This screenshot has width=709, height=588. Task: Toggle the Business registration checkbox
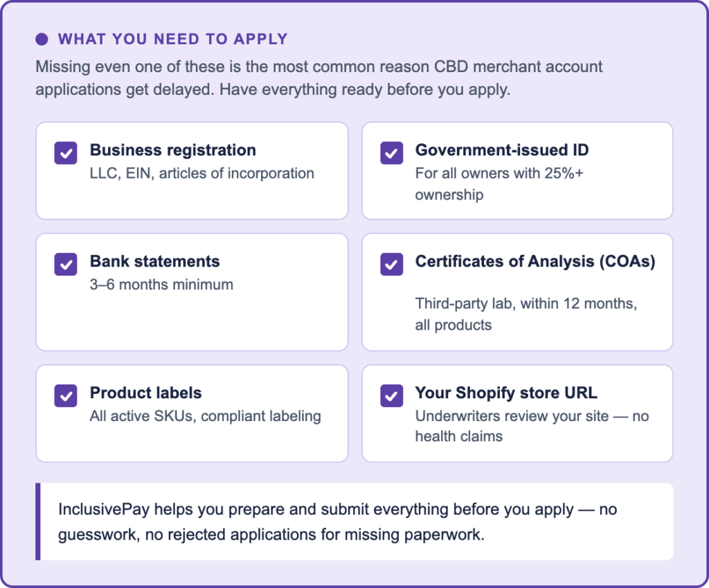66,153
